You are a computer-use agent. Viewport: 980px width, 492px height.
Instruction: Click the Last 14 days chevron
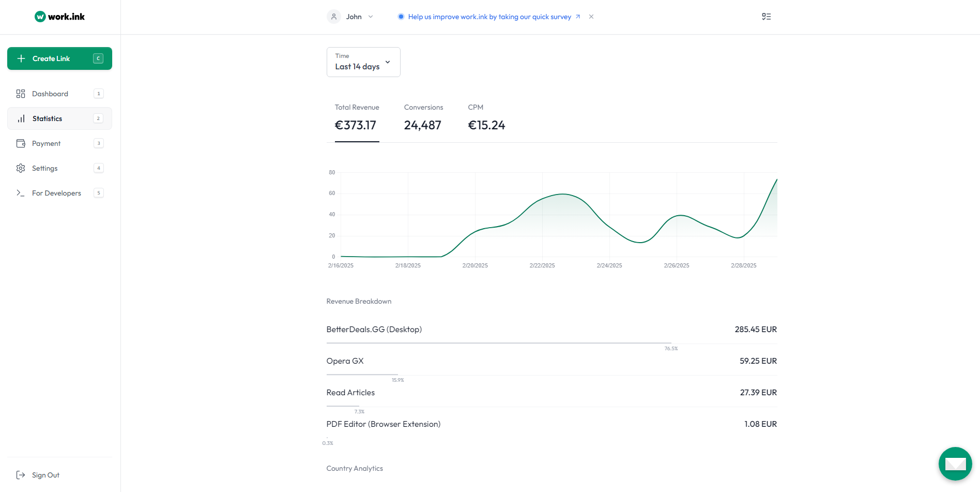pyautogui.click(x=388, y=62)
